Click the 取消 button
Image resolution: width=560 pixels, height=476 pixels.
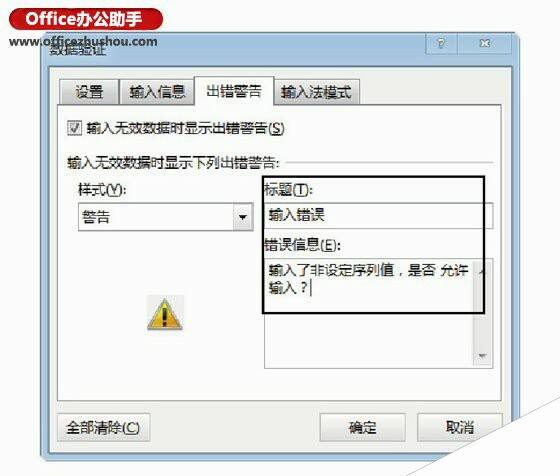460,427
